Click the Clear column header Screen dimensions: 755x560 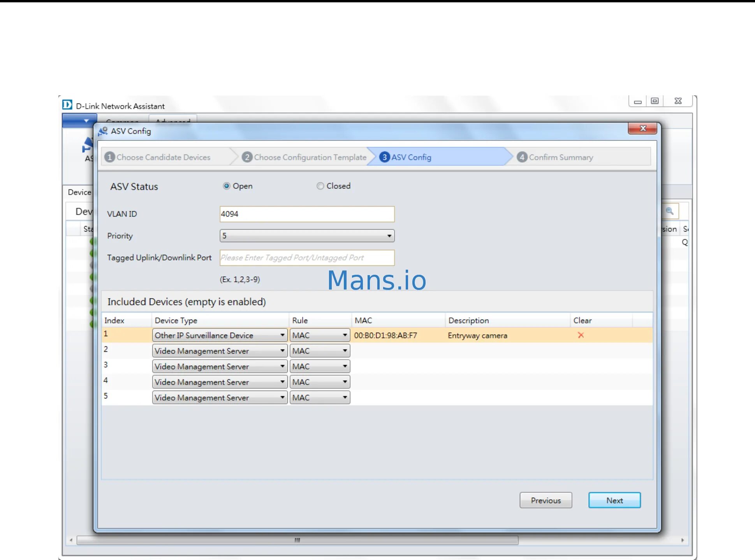(x=601, y=320)
